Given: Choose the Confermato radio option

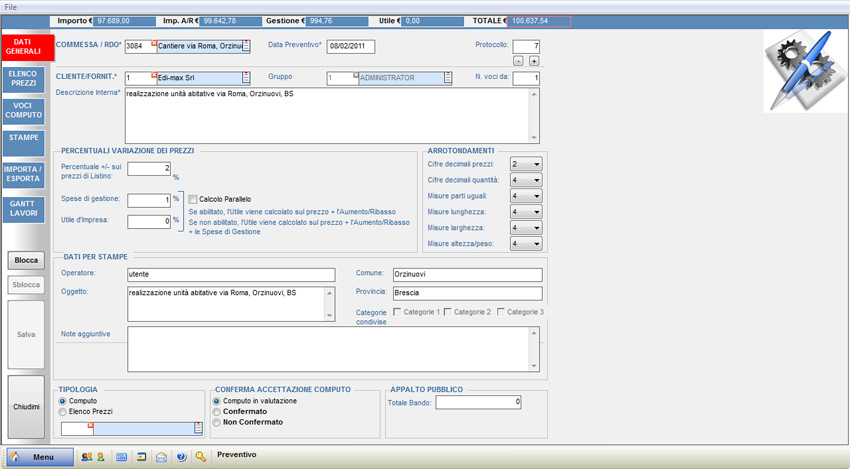Looking at the screenshot, I should [217, 412].
